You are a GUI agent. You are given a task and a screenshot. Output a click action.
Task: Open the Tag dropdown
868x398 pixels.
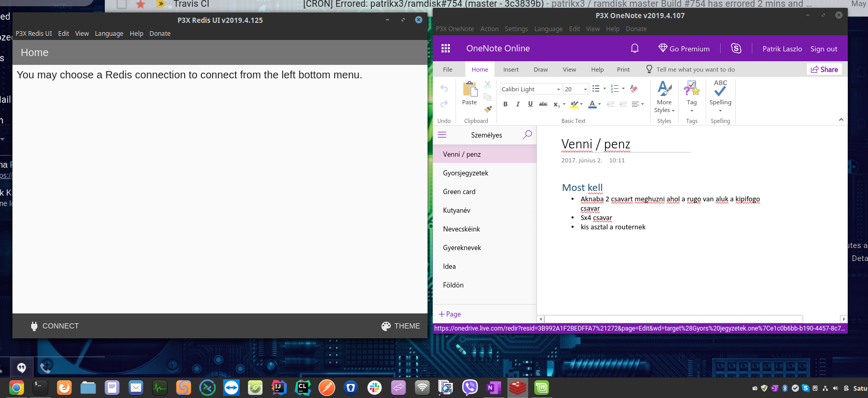coord(692,97)
